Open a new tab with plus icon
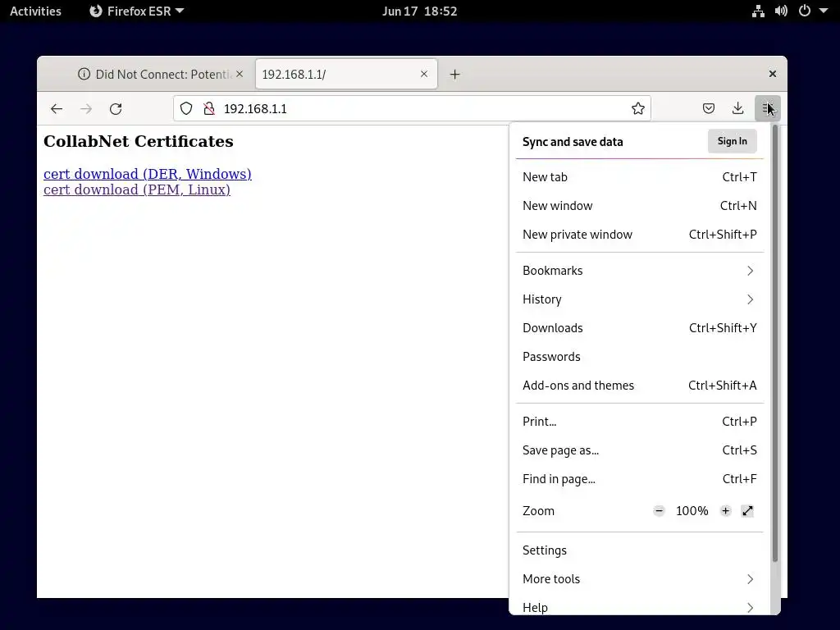The width and height of the screenshot is (840, 630). tap(454, 75)
